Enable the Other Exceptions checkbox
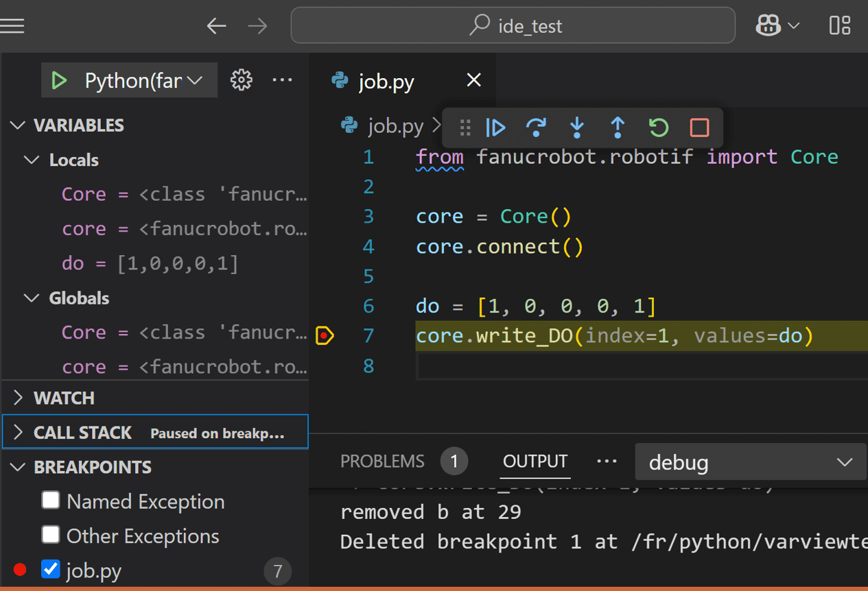This screenshot has width=868, height=591. (x=51, y=535)
